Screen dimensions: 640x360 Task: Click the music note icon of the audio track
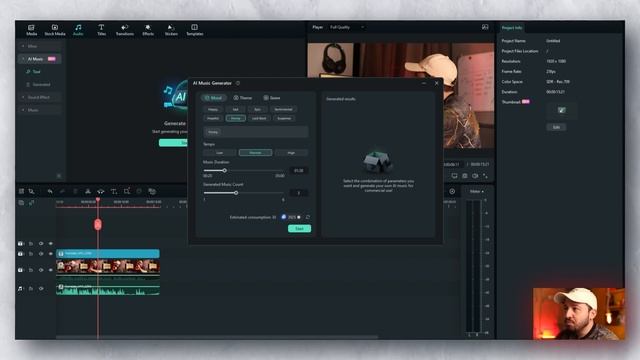pyautogui.click(x=20, y=289)
